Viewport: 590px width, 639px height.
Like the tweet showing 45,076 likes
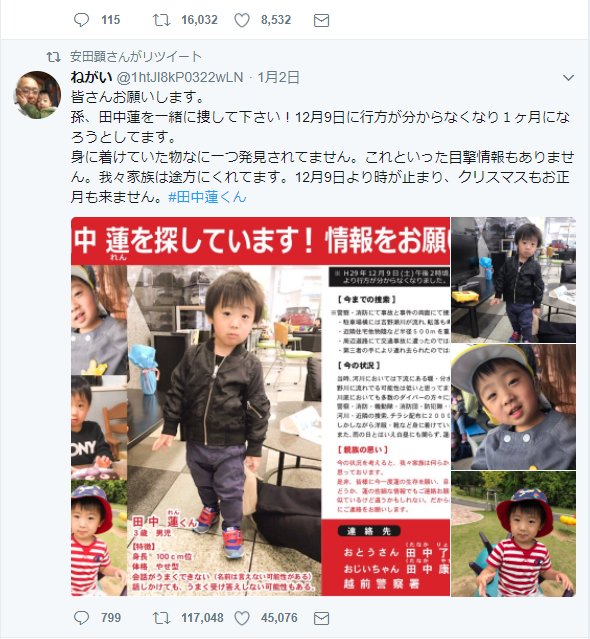tap(242, 618)
